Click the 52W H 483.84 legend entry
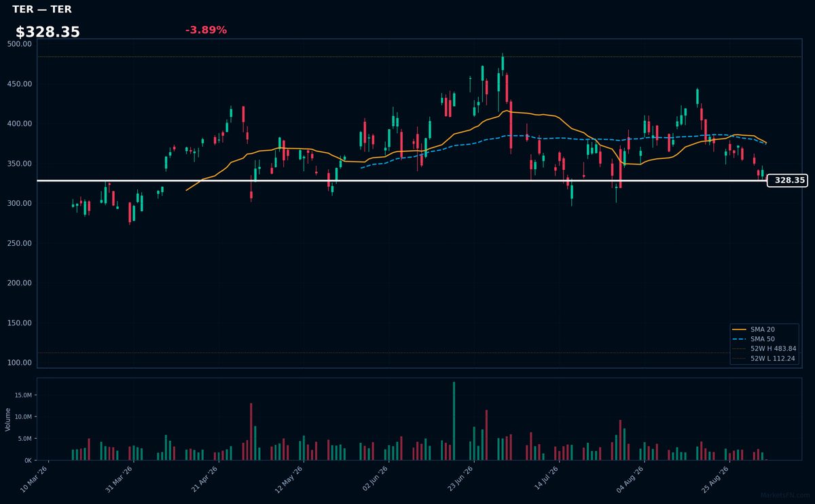This screenshot has width=815, height=504. 764,348
